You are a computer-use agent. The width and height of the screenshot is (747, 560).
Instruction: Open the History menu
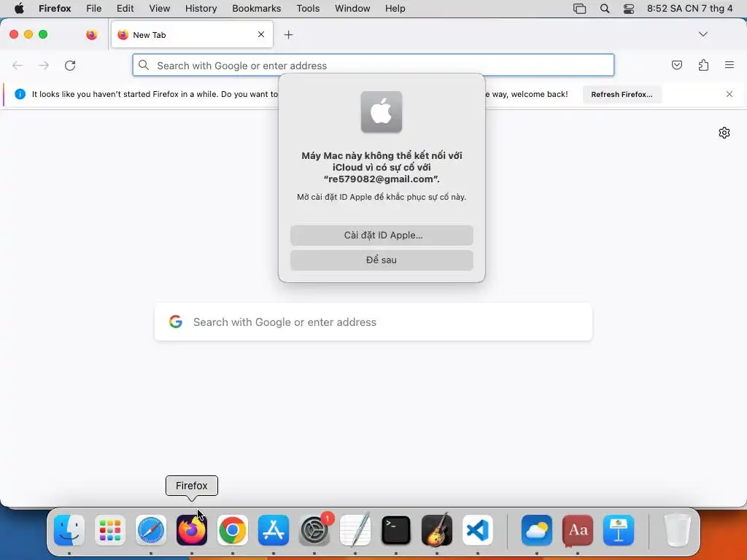(x=201, y=9)
